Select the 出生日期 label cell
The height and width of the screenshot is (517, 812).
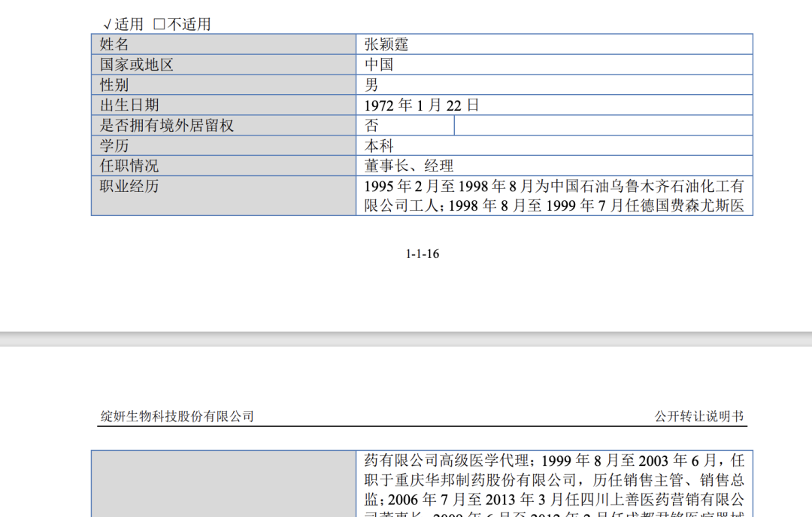pos(224,105)
